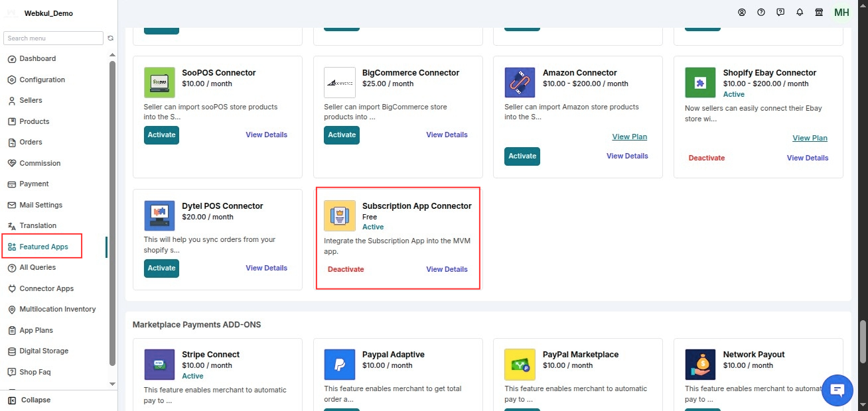Screen dimensions: 868x411
Task: Click the BigCommerce Connector logo
Action: coord(340,83)
